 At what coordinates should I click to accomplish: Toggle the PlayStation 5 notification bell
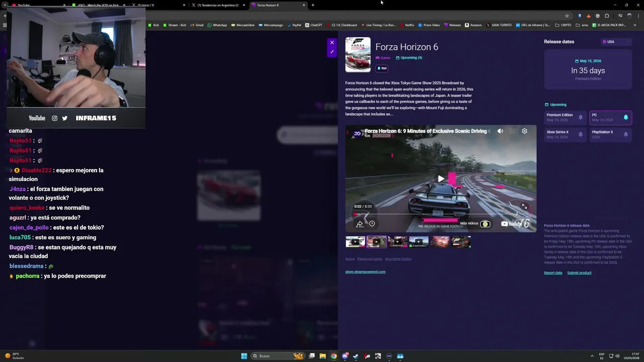[x=625, y=135]
